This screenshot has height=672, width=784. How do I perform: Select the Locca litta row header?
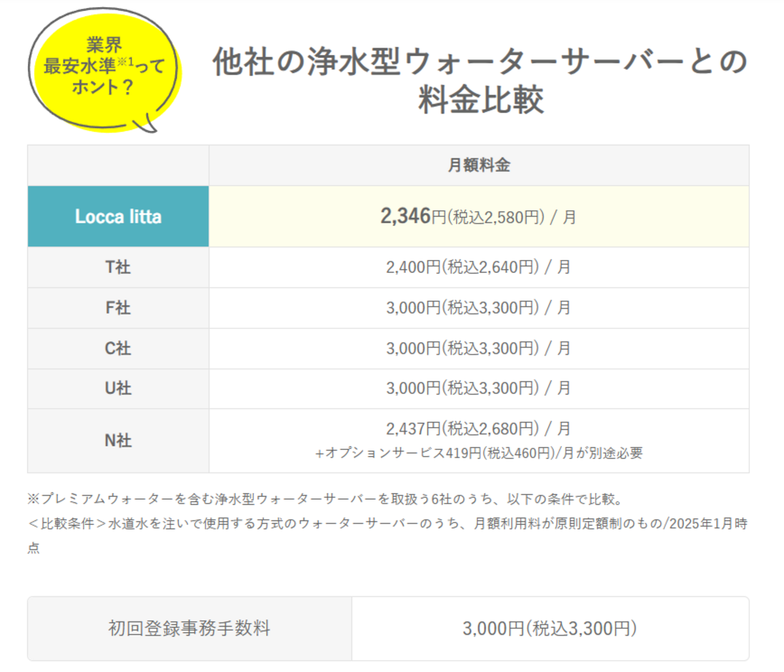tap(118, 216)
